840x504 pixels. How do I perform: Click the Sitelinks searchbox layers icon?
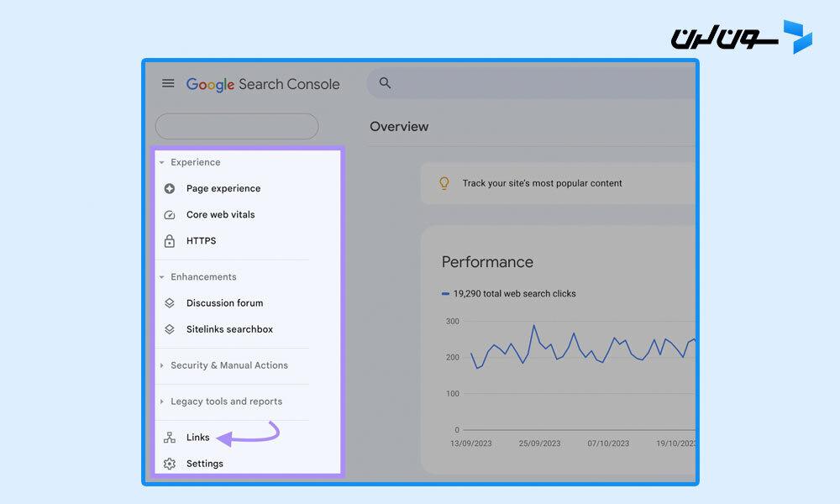click(170, 329)
